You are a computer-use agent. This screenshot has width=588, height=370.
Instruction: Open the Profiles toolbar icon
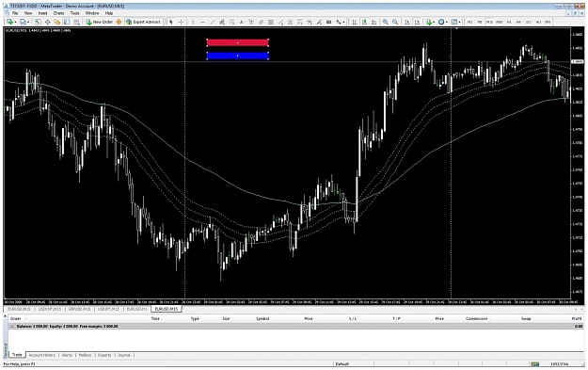tap(23, 22)
